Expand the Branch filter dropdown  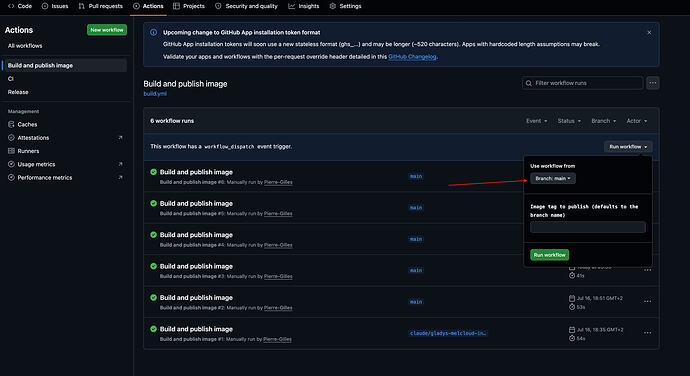click(603, 121)
